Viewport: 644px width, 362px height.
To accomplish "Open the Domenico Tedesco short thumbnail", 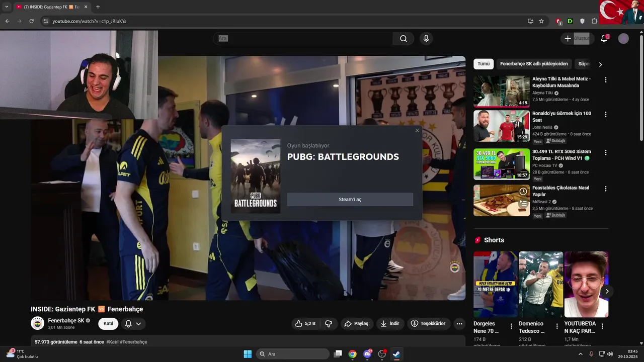I will tap(541, 285).
